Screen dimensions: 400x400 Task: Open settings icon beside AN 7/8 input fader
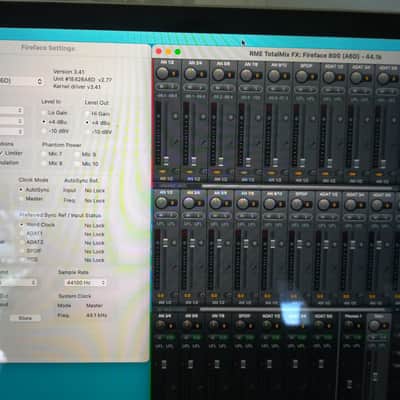click(x=258, y=143)
